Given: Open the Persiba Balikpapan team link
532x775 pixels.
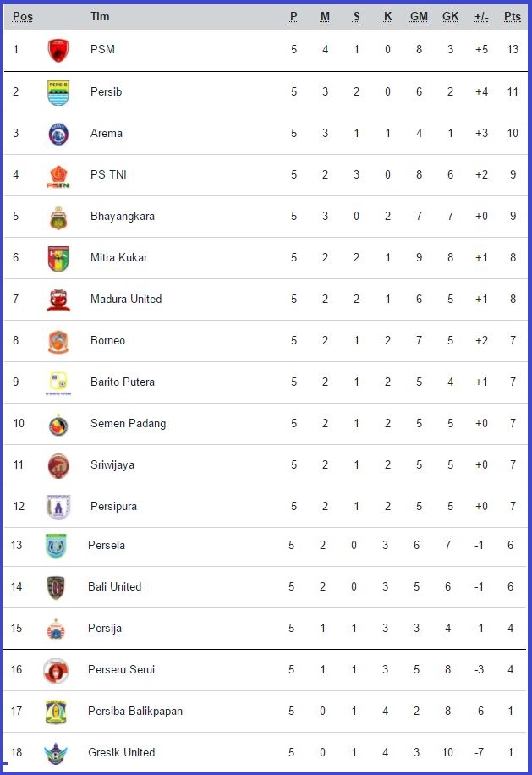Looking at the screenshot, I should coord(135,712).
